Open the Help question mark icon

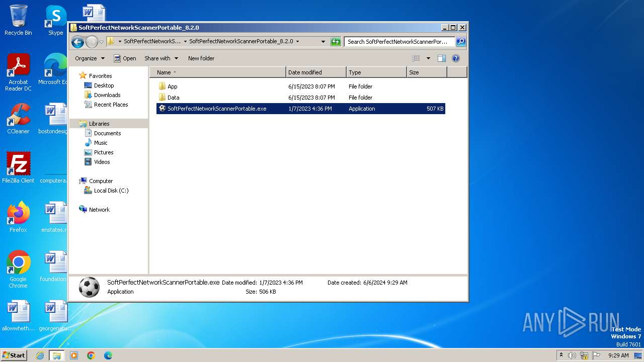point(456,58)
